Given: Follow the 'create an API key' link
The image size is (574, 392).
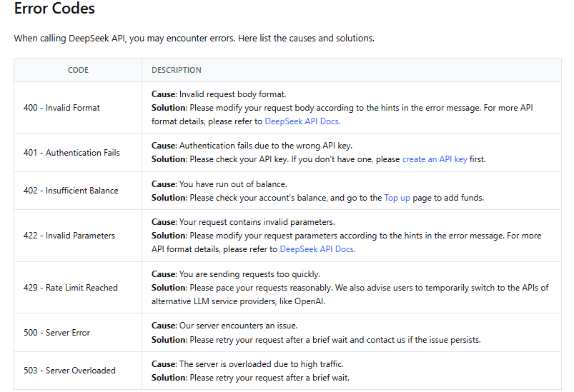Looking at the screenshot, I should pos(435,159).
